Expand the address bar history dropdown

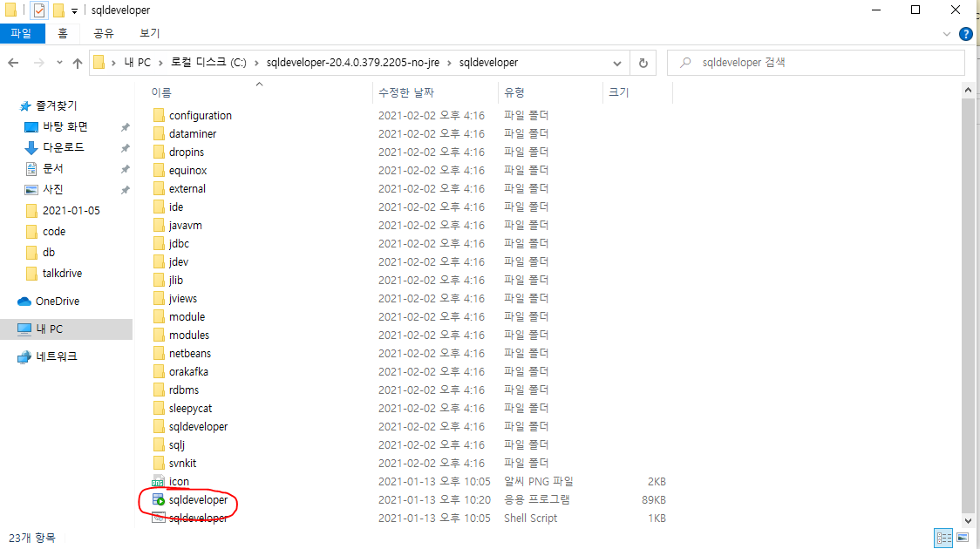[617, 63]
